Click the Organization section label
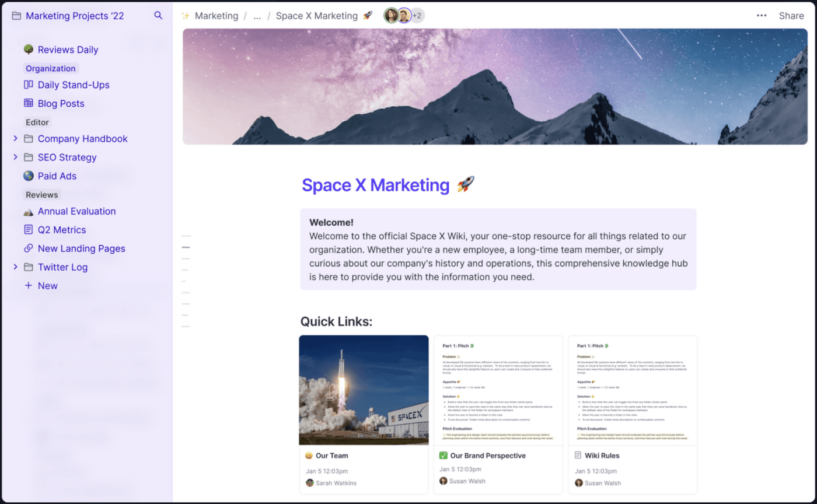The width and height of the screenshot is (817, 504). (x=51, y=68)
